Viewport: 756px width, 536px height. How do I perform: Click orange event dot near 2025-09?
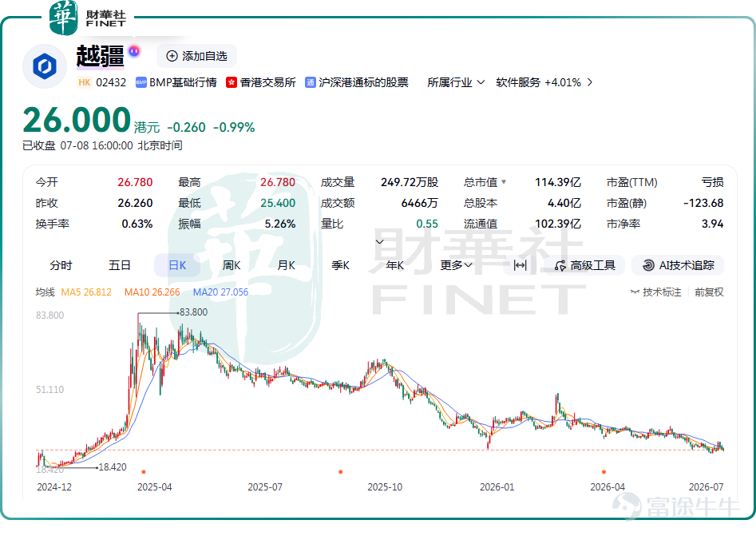coord(340,472)
